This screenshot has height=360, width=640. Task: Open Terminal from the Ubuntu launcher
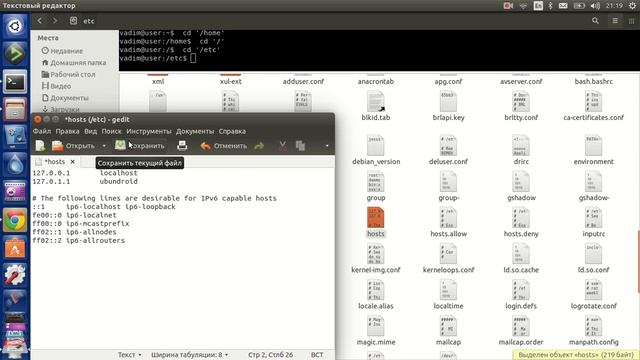coord(15,82)
